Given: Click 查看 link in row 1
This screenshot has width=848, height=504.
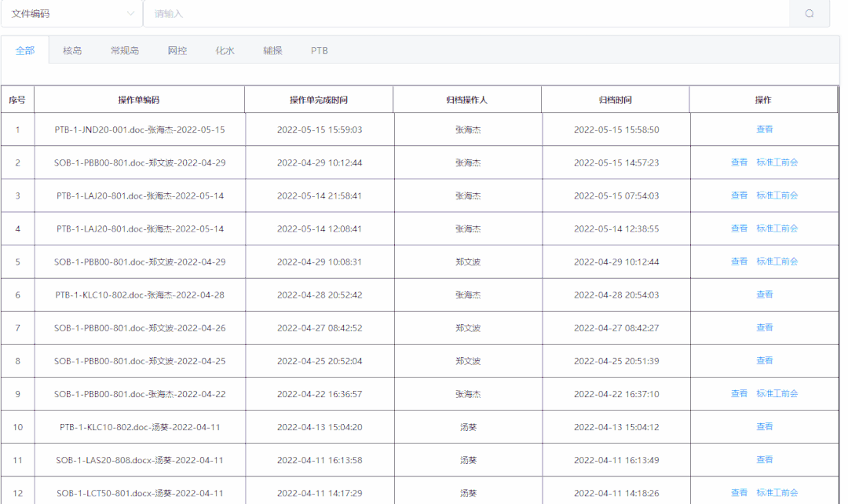Looking at the screenshot, I should 764,130.
